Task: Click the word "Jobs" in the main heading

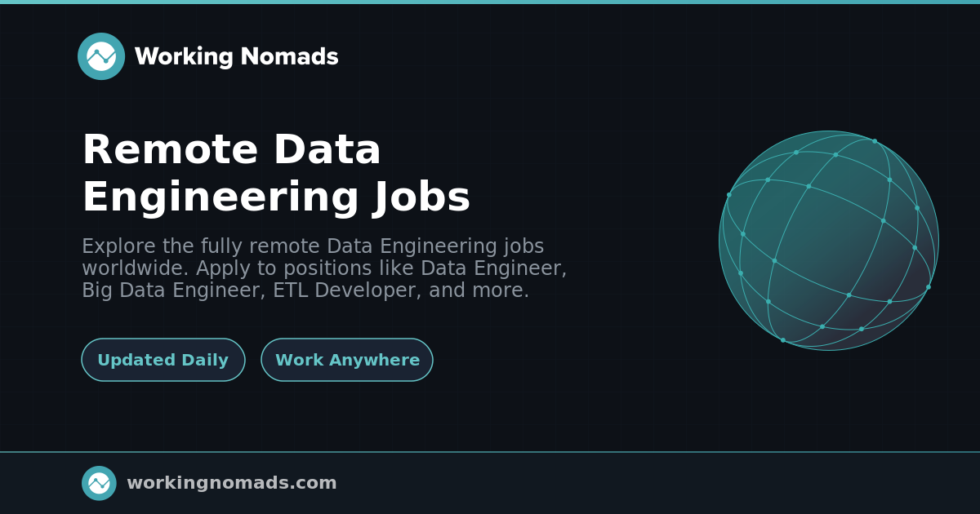Action: point(422,197)
